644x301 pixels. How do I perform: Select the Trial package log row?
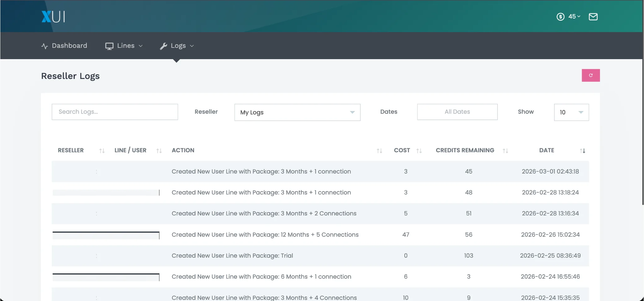pos(232,256)
